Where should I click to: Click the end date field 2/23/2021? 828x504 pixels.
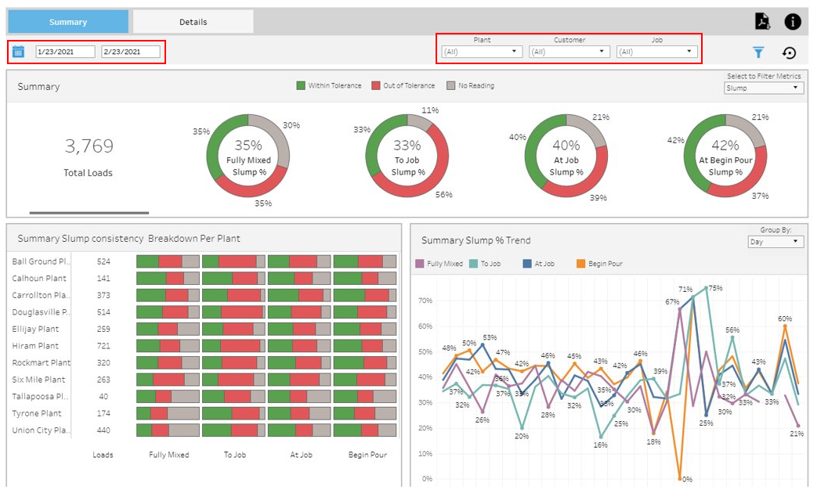130,52
